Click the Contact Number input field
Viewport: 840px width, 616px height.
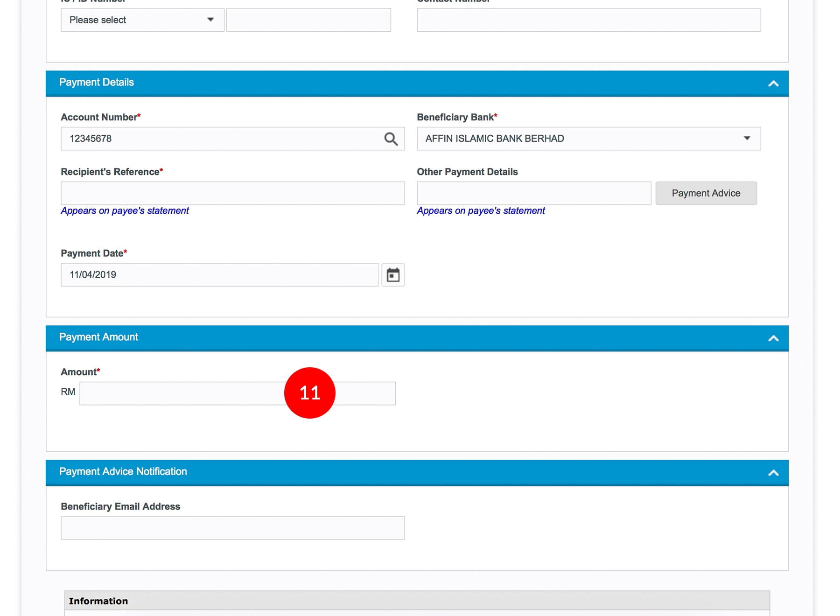point(588,20)
